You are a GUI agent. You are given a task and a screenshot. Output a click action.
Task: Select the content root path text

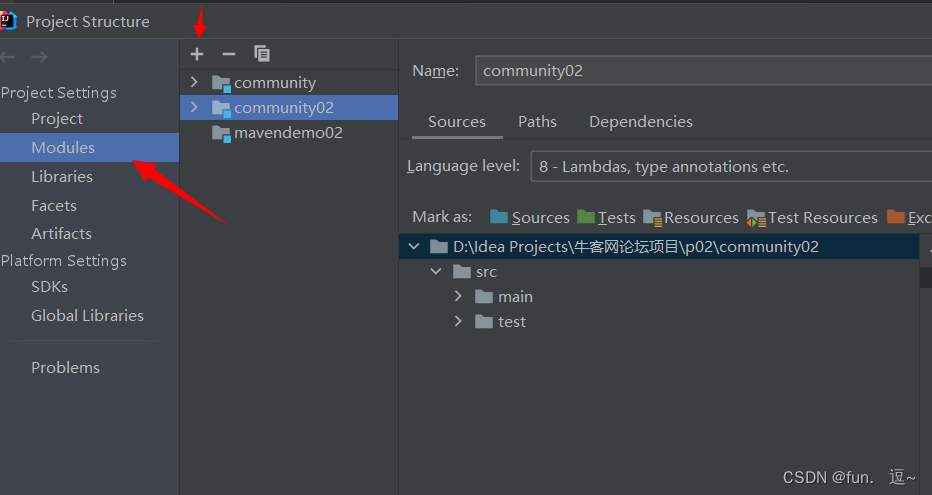(635, 247)
